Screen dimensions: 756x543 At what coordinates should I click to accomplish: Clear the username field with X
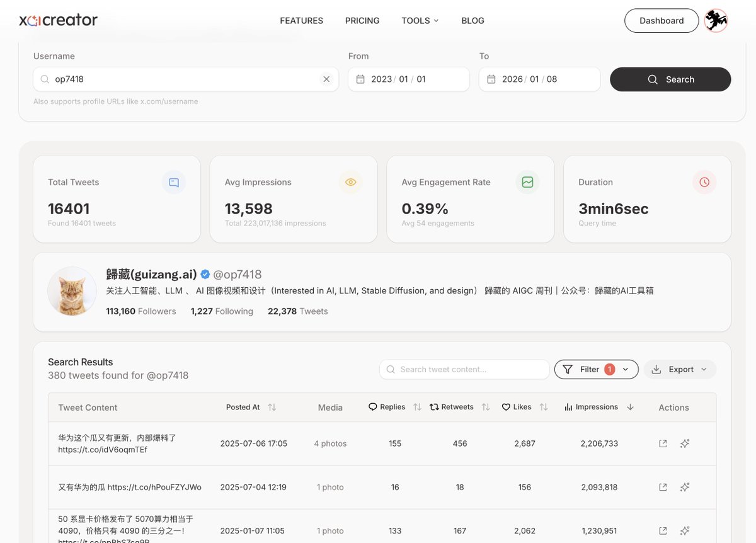click(x=326, y=79)
